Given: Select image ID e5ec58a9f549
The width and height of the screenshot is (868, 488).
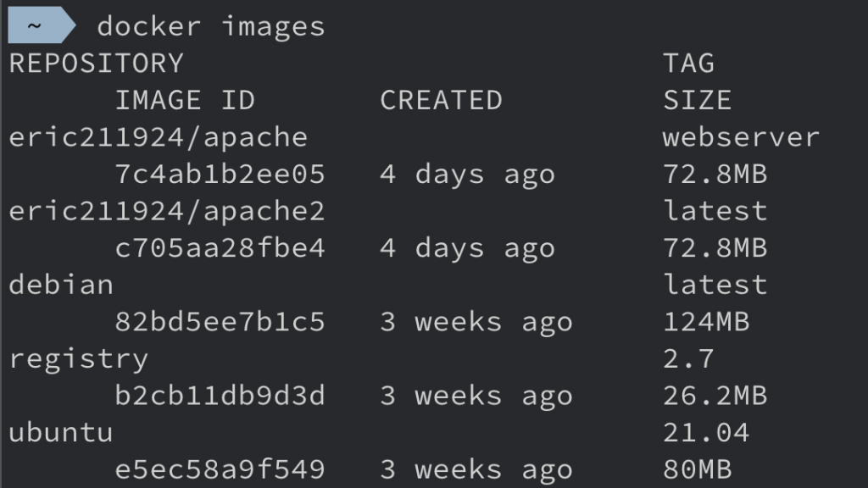Looking at the screenshot, I should [220, 469].
